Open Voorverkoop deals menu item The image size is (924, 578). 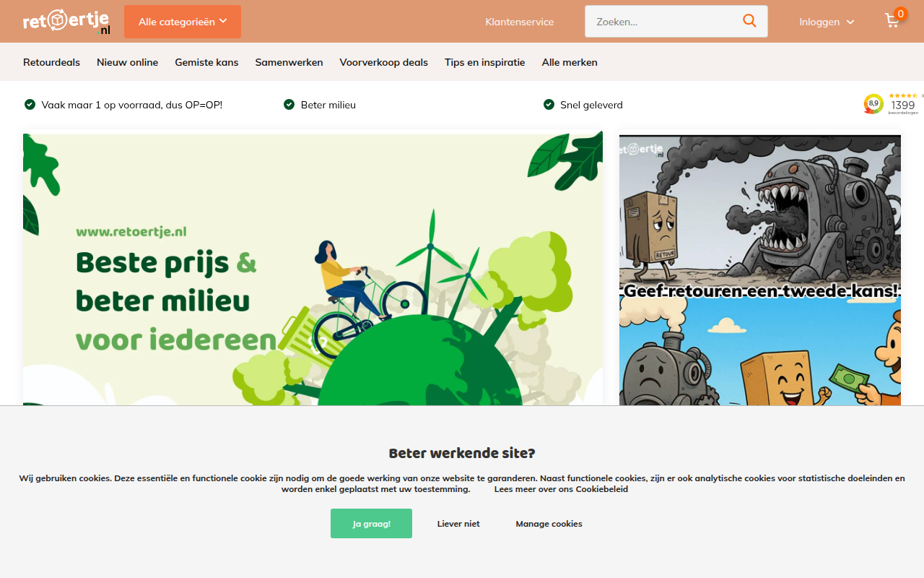(384, 62)
